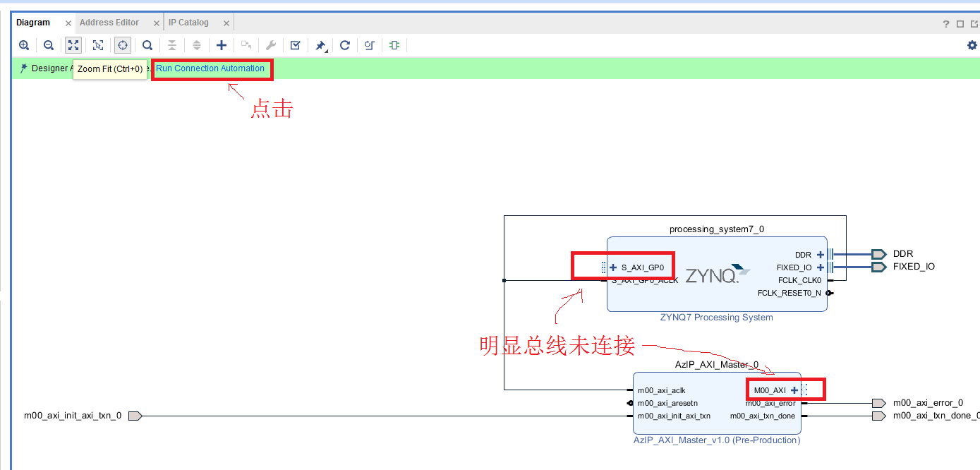
Task: Click the Run Connection Automation link
Action: pos(210,68)
